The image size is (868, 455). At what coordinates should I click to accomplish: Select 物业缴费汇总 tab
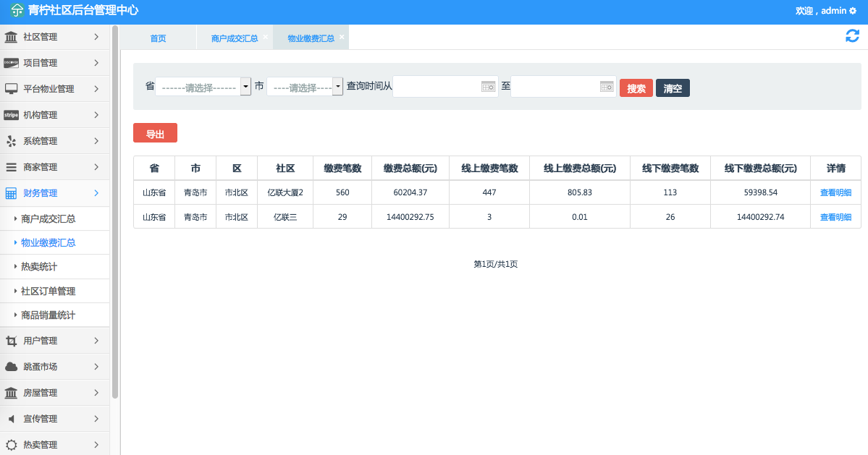311,38
